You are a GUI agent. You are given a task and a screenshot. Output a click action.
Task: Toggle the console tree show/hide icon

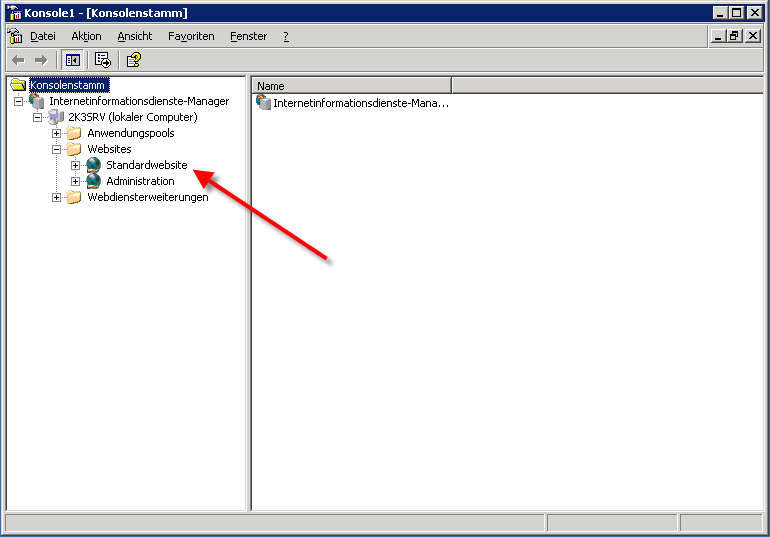tap(73, 60)
